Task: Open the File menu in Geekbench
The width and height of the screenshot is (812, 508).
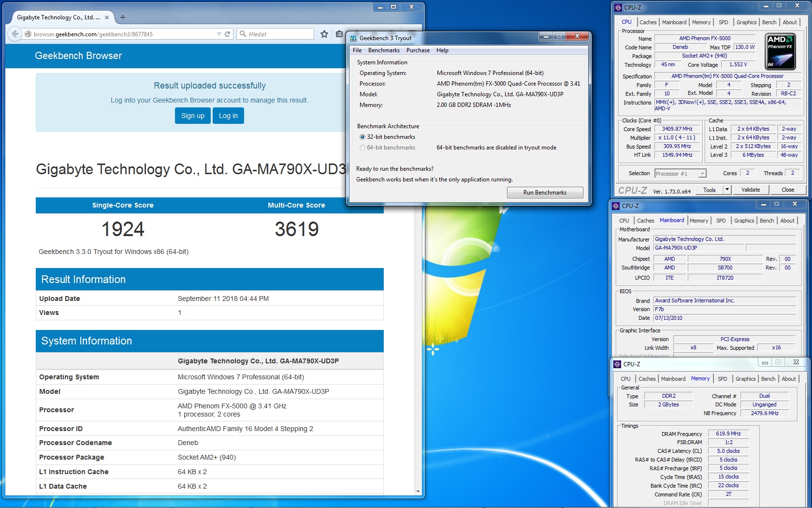Action: pos(357,50)
